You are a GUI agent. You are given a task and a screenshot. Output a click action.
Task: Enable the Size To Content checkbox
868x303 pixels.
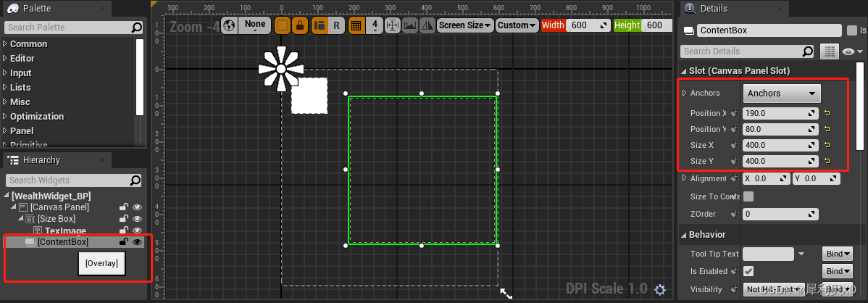748,196
